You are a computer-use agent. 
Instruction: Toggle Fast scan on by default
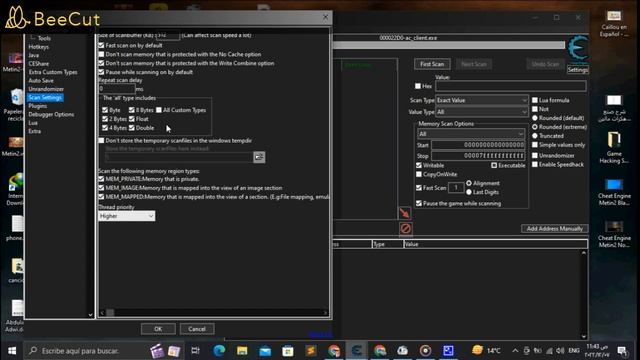pos(101,45)
